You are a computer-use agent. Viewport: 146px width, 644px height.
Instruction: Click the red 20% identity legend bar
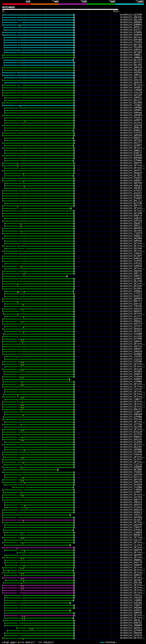click(16, 4)
